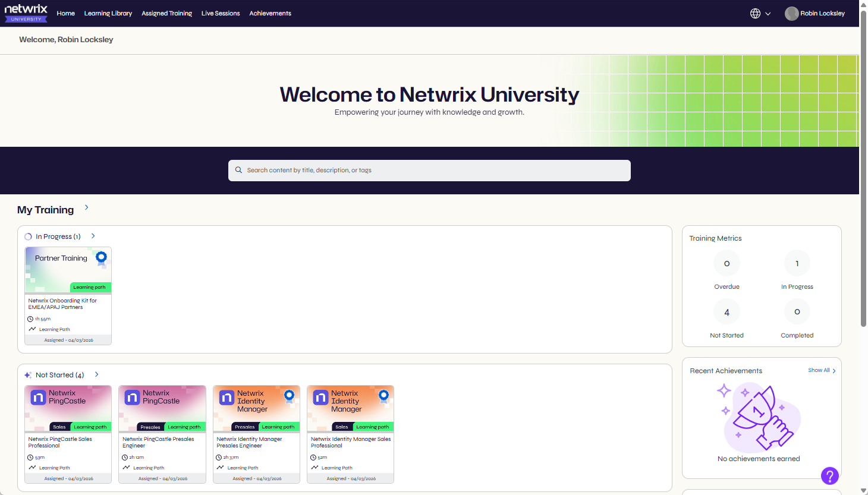
Task: Click Sales tag on PingCastle Sales card
Action: point(59,427)
